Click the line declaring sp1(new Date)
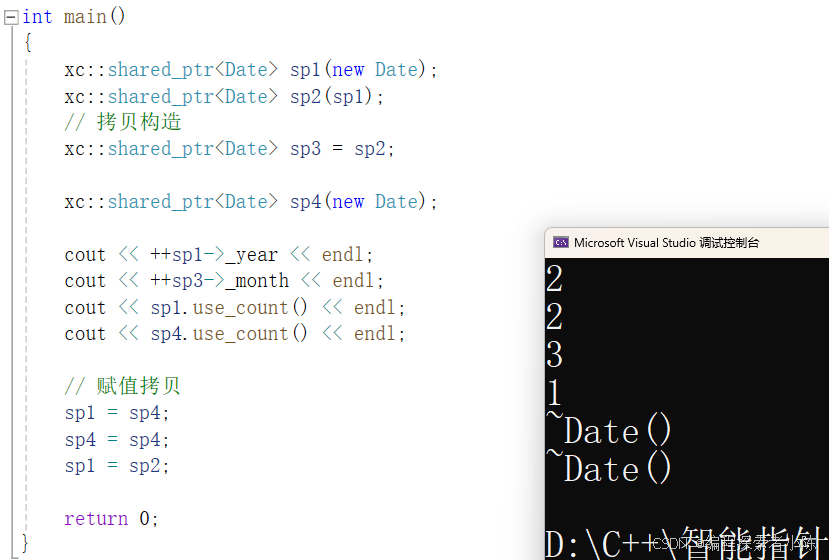Screen dimensions: 829x560 (251, 70)
